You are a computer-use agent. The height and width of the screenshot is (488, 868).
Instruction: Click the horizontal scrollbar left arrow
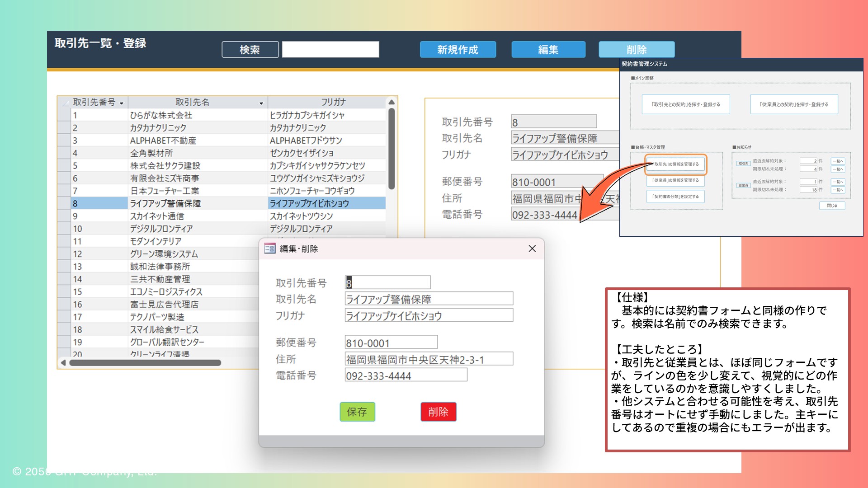click(x=63, y=362)
